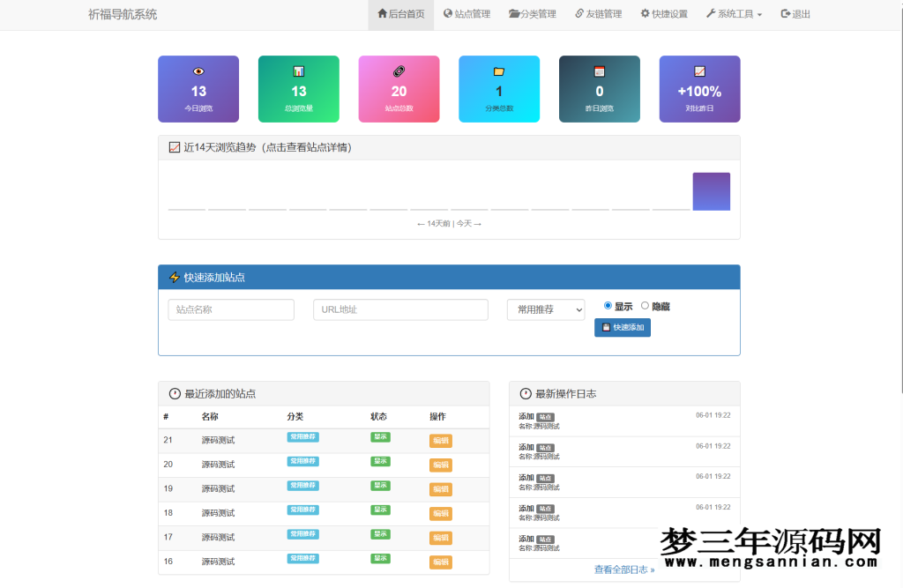Click the eye icon on 今日浏览 card
The width and height of the screenshot is (903, 588).
(198, 71)
